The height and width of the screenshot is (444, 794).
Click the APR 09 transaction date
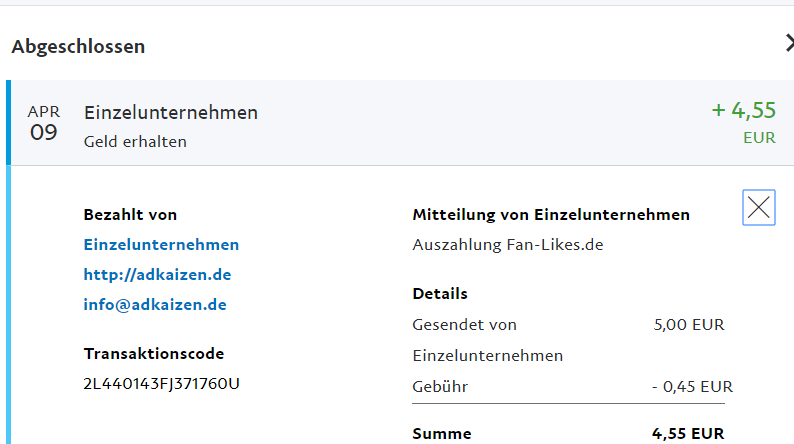click(44, 123)
